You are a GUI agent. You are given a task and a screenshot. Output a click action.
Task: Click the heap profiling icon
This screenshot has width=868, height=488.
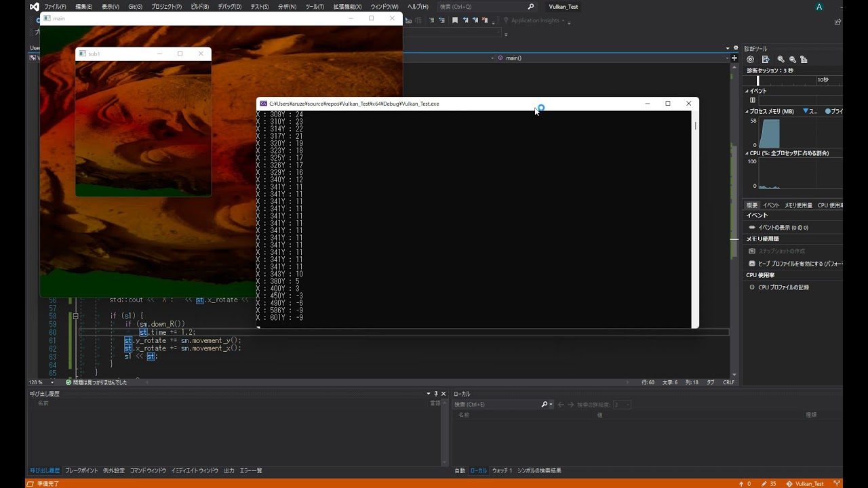tap(752, 263)
